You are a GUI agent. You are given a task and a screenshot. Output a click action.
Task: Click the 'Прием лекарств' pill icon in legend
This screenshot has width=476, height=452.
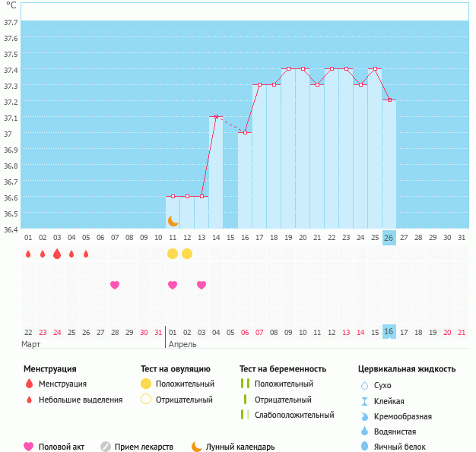[106, 447]
